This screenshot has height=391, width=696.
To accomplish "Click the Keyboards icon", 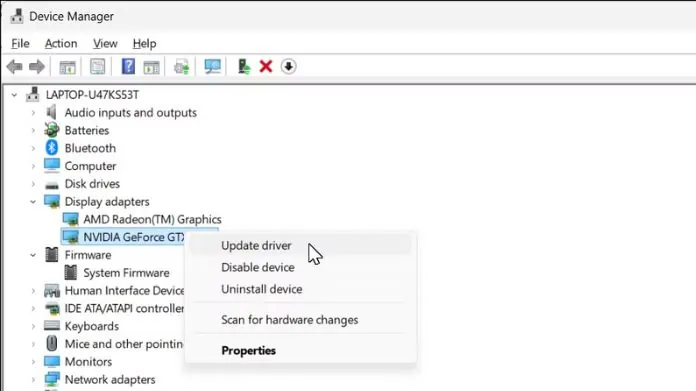I will coord(52,326).
